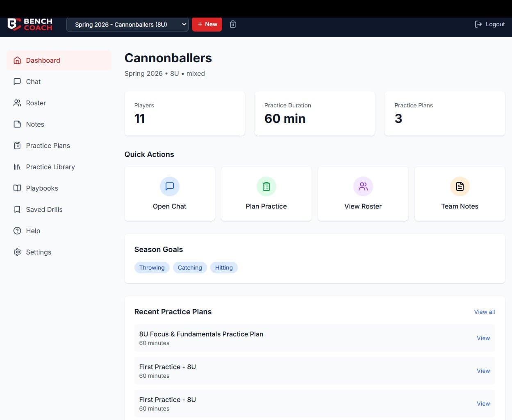Open the Help question mark icon
512x420 pixels.
(17, 231)
